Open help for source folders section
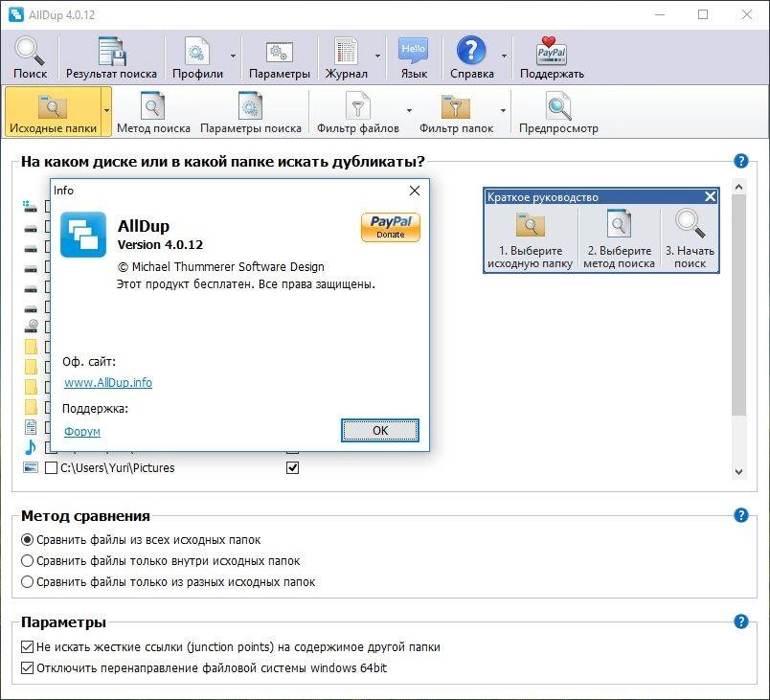 coord(740,161)
